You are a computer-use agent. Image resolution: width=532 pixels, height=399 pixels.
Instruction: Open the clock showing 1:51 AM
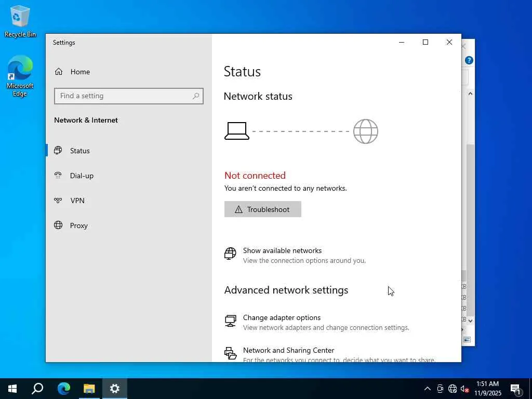pos(487,389)
